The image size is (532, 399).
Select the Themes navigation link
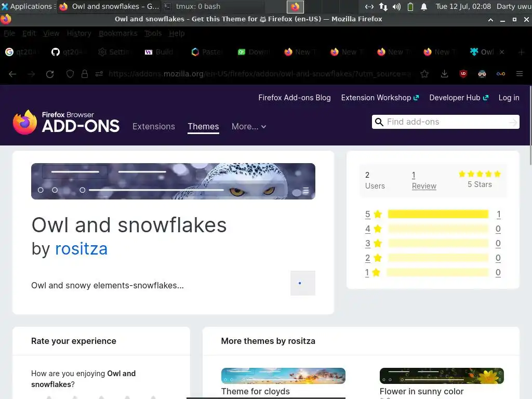pos(203,127)
